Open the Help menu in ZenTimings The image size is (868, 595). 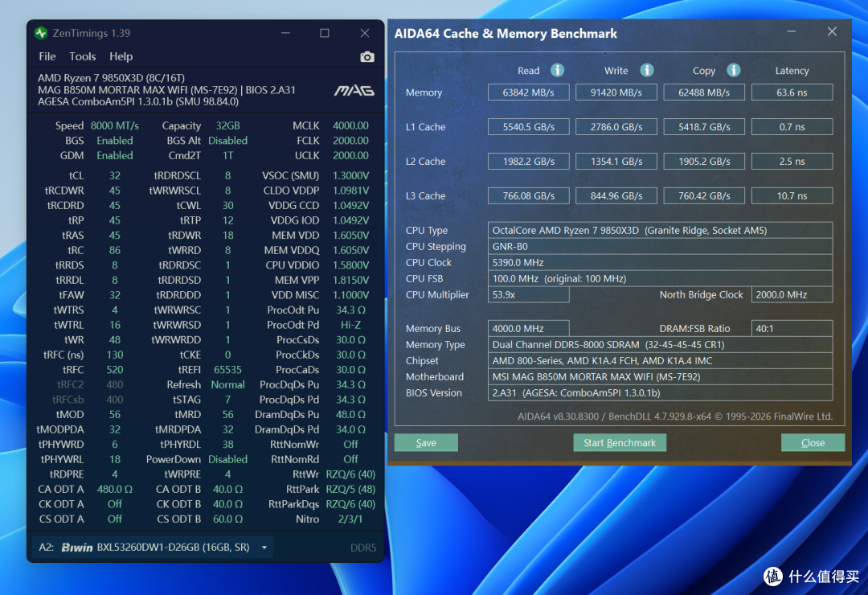[121, 56]
